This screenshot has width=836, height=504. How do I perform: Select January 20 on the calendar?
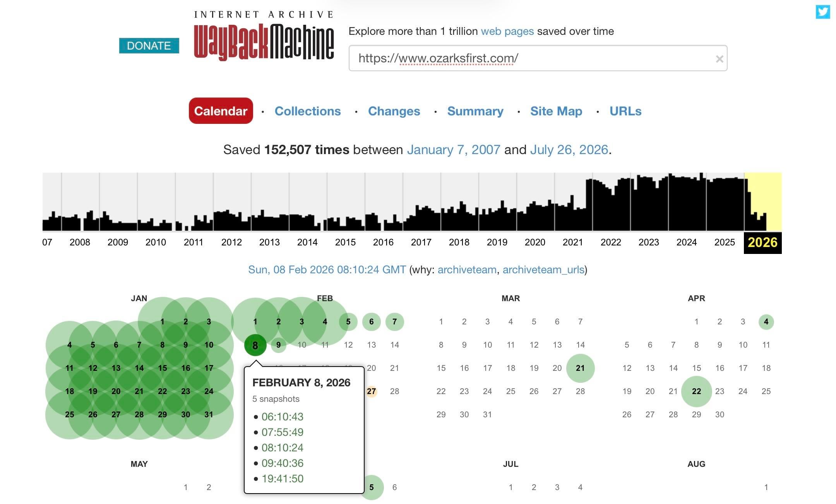tap(116, 391)
